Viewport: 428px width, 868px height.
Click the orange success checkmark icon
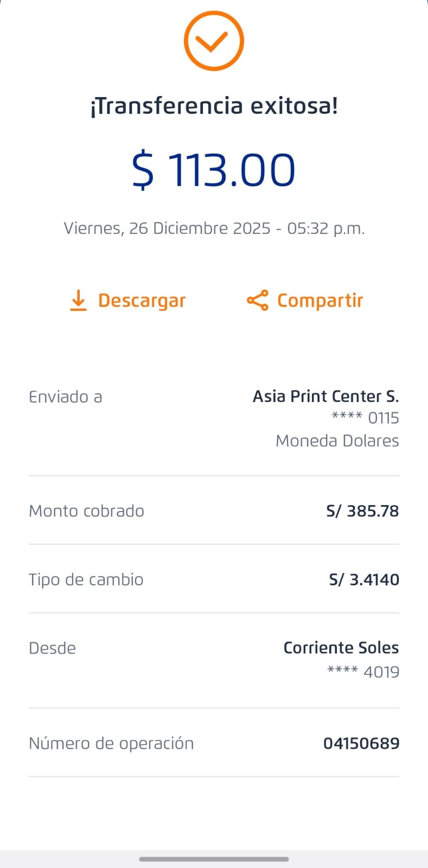pyautogui.click(x=214, y=41)
